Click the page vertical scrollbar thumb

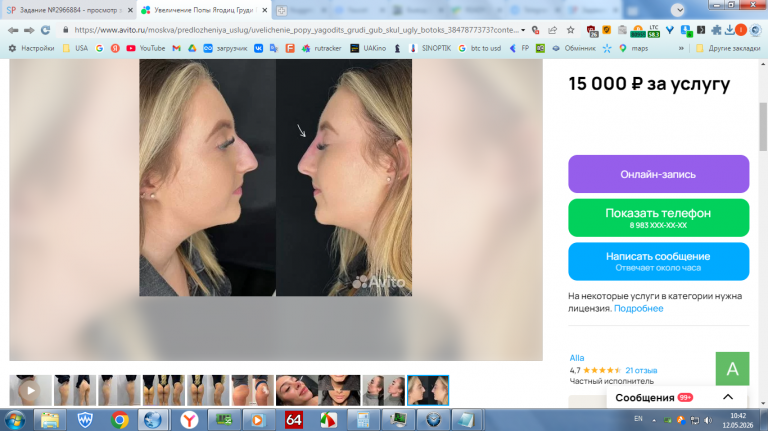pyautogui.click(x=763, y=127)
